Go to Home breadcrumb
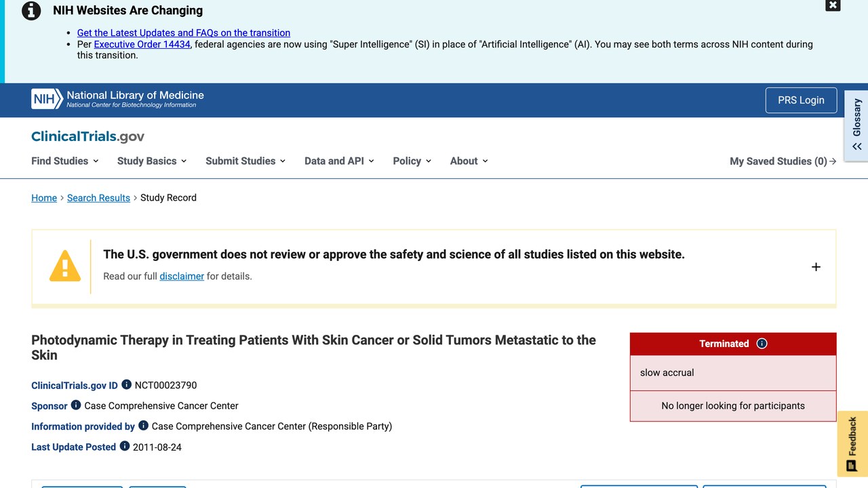This screenshot has height=488, width=868. [44, 198]
